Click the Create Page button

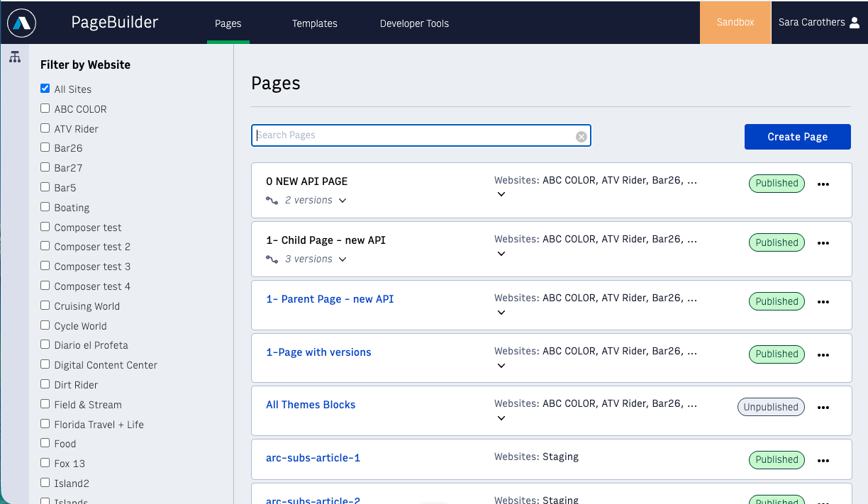[x=797, y=137]
